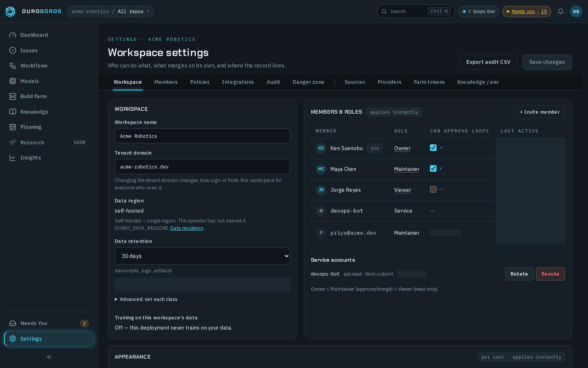The width and height of the screenshot is (588, 368).
Task: Open the Needs you 15 indicator
Action: [527, 11]
